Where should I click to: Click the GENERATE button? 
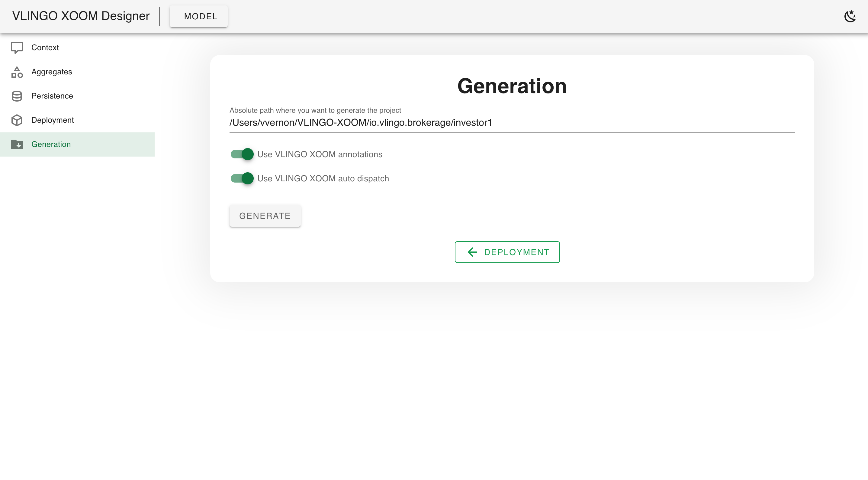pyautogui.click(x=265, y=216)
